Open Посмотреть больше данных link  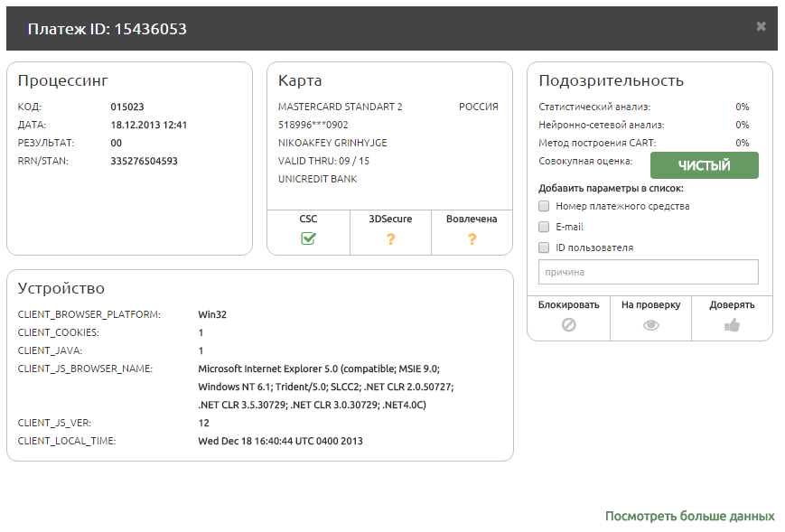(x=689, y=516)
